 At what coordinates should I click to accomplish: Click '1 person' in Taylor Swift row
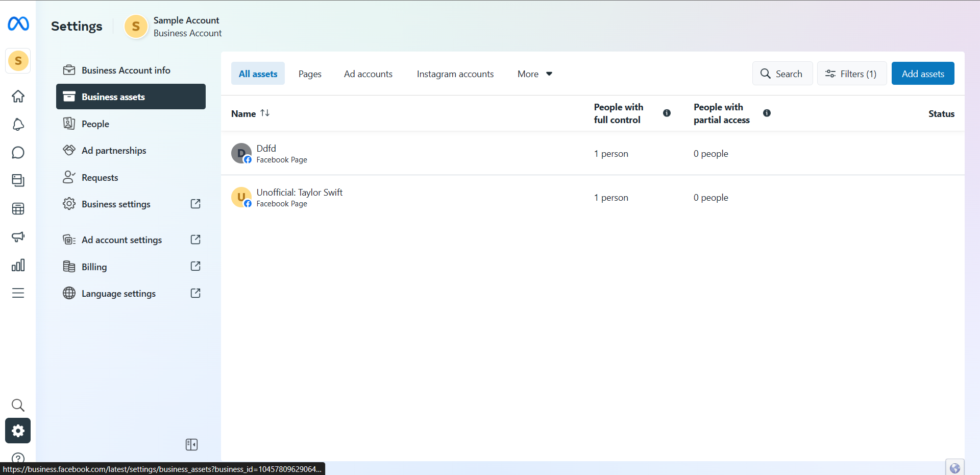pyautogui.click(x=611, y=198)
